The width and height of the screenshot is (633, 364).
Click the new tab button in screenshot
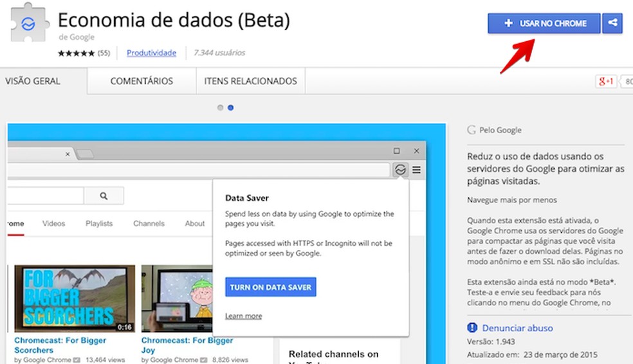(x=85, y=154)
